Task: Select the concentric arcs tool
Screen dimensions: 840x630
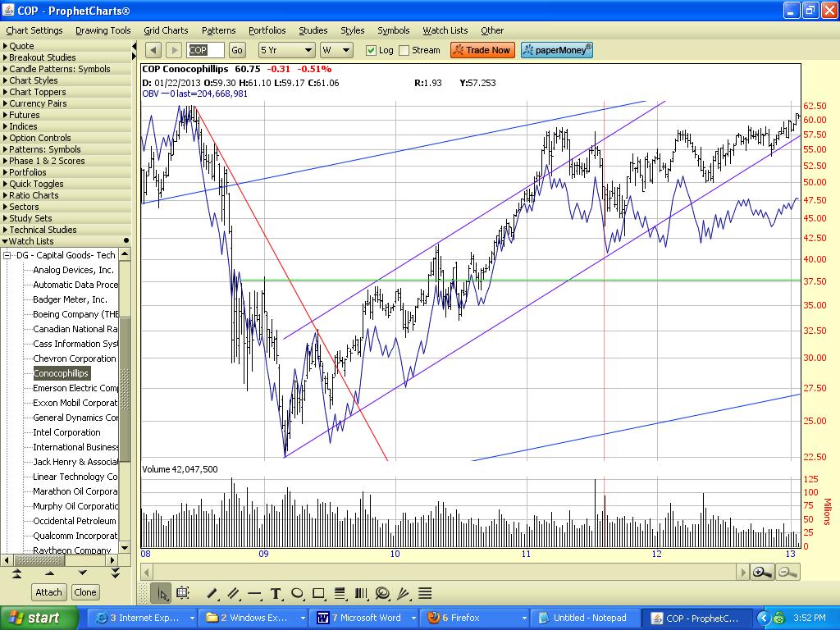Action: point(382,593)
